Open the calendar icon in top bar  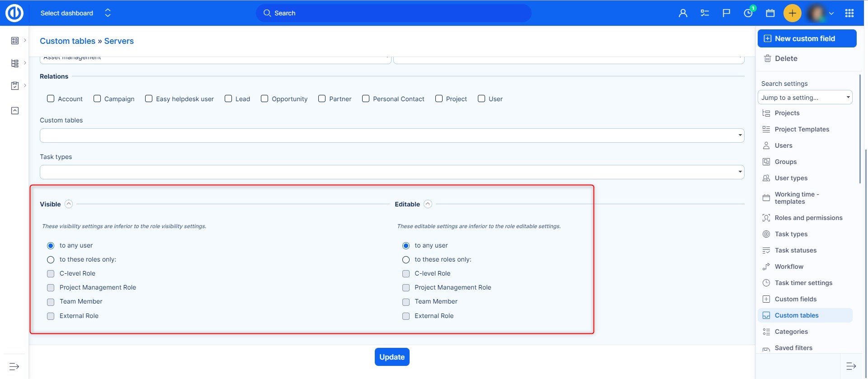pos(770,13)
